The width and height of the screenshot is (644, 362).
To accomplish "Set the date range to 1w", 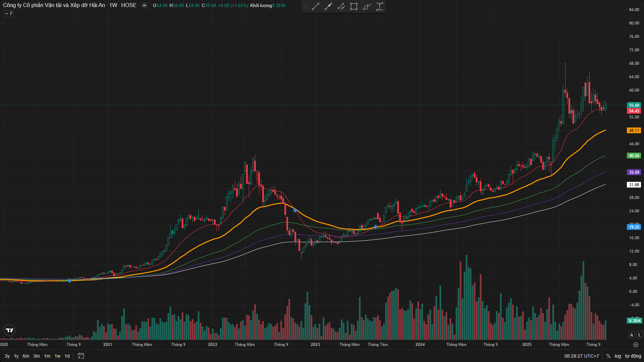I will (x=57, y=356).
